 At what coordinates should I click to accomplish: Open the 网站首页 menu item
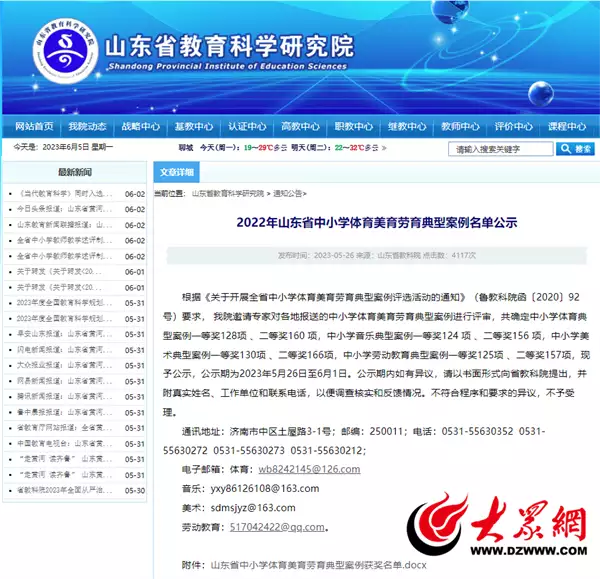click(x=34, y=126)
